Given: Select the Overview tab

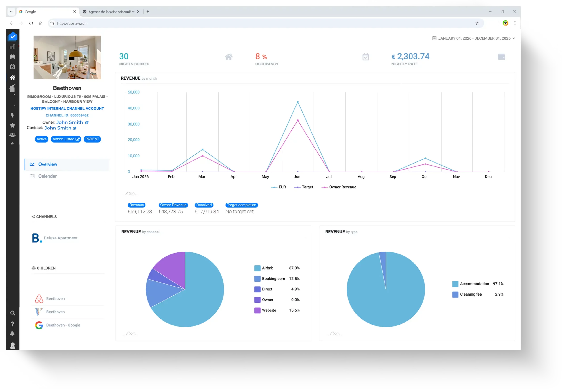Looking at the screenshot, I should pos(48,164).
